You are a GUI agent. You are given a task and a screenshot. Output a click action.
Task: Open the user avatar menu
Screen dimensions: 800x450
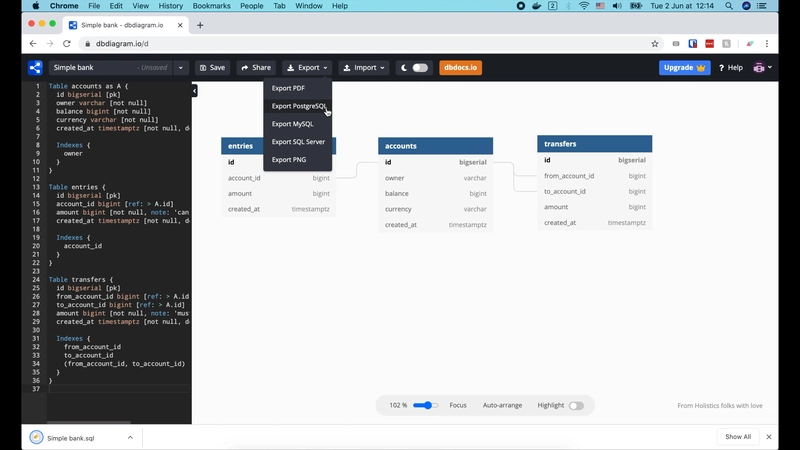762,67
